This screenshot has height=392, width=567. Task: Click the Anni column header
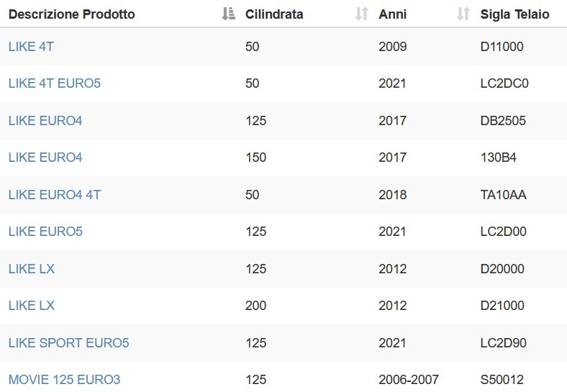coord(392,14)
